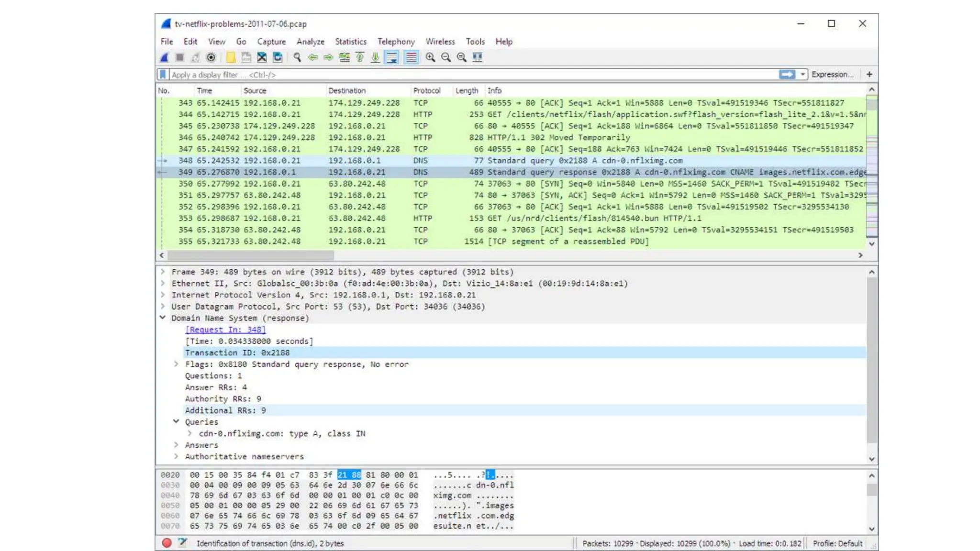Click the expert information red circle
Image resolution: width=980 pixels, height=551 pixels.
pyautogui.click(x=167, y=543)
